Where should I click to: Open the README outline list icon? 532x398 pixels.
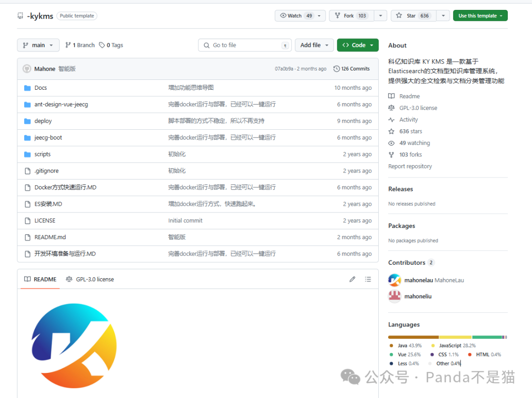(x=368, y=279)
